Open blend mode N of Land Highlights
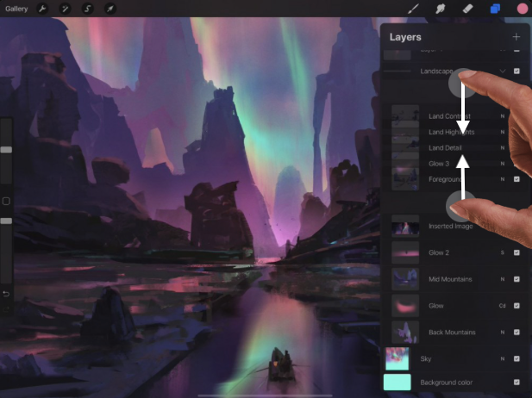This screenshot has width=532, height=398. (x=503, y=132)
